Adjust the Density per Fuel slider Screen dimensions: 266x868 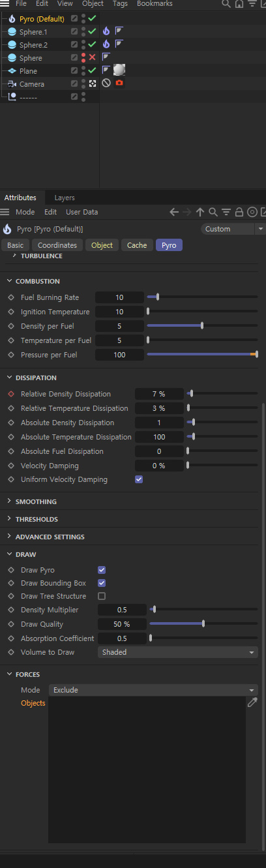click(202, 326)
